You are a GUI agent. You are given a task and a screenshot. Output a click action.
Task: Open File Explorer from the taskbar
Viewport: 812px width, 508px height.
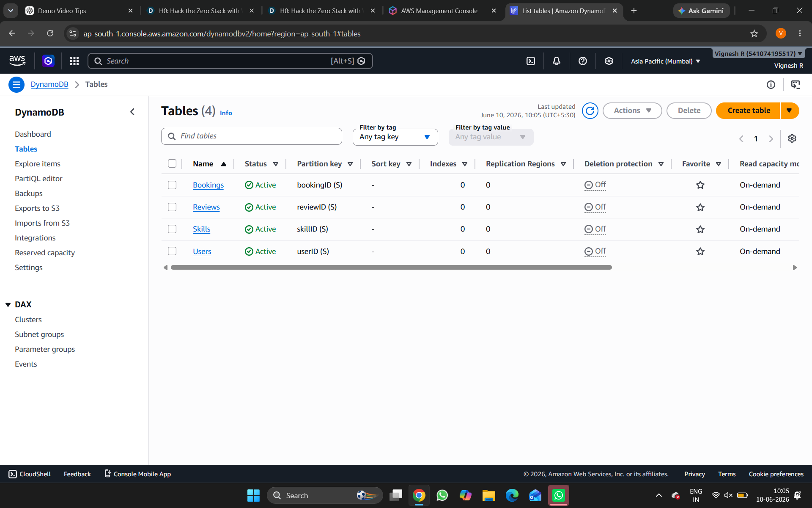pyautogui.click(x=489, y=495)
